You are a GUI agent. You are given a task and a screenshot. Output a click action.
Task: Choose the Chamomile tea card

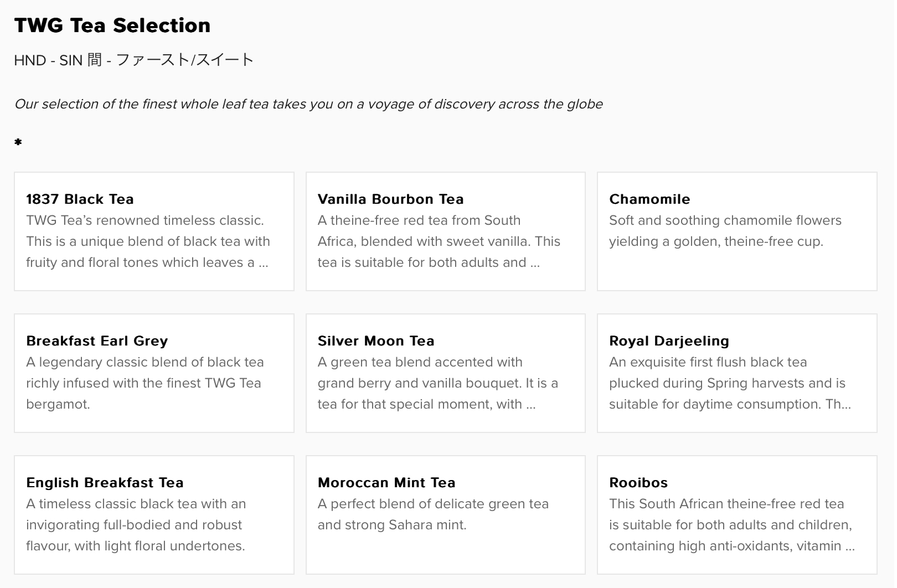[737, 231]
